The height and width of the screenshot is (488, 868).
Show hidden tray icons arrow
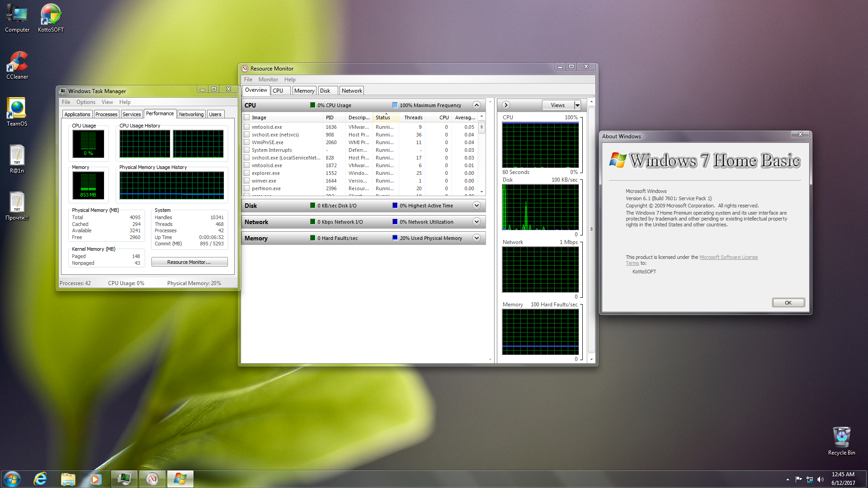tap(788, 479)
